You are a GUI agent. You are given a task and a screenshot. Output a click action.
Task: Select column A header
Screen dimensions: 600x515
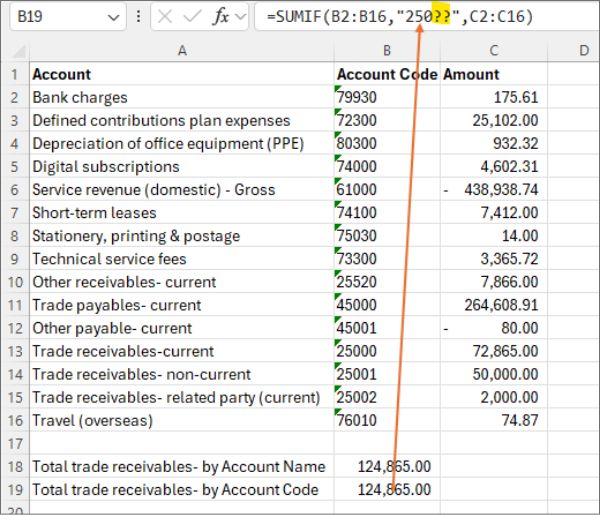(181, 50)
